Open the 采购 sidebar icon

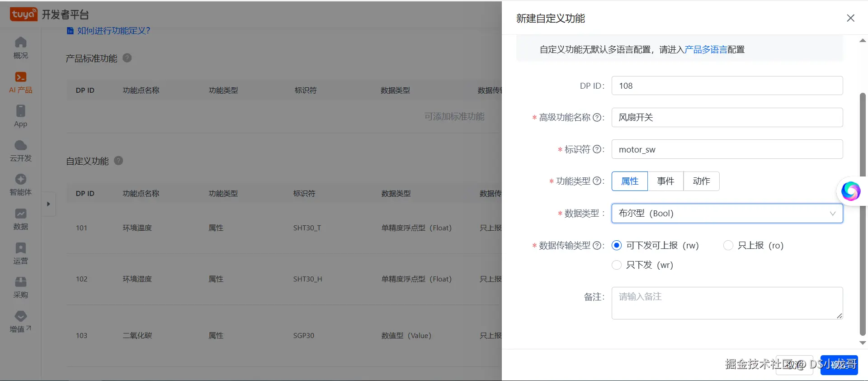click(21, 282)
